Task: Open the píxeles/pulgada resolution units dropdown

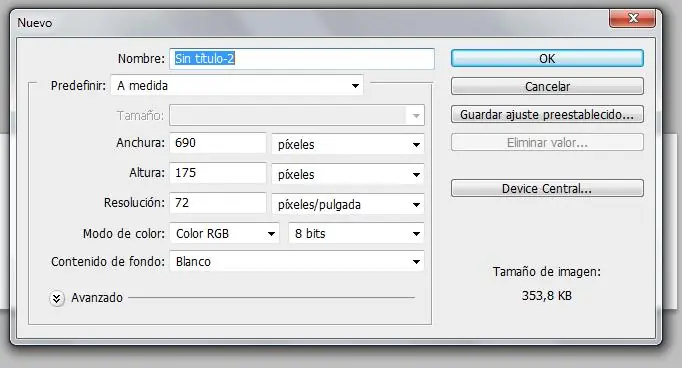Action: point(348,204)
